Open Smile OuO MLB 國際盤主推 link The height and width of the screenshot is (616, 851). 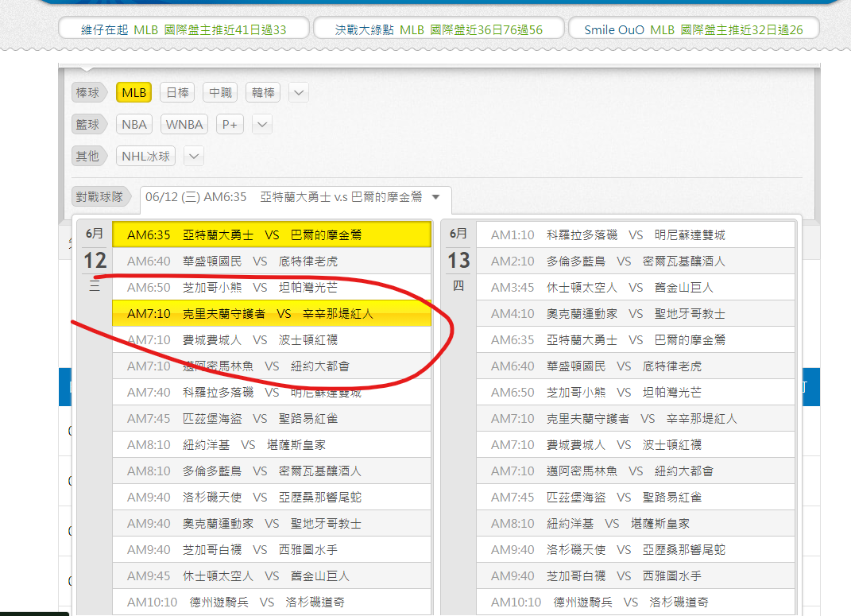point(694,29)
